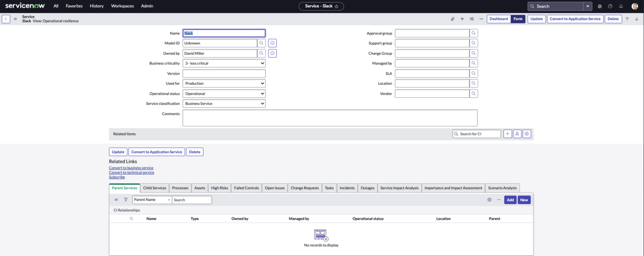Add Service - Slack to favorites star
The width and height of the screenshot is (644, 256).
click(337, 6)
